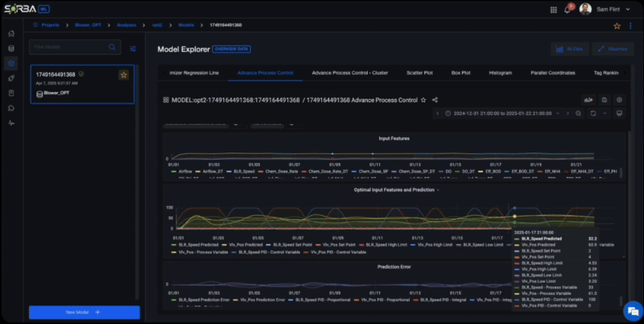Expand the Sam Flint user menu

click(609, 9)
